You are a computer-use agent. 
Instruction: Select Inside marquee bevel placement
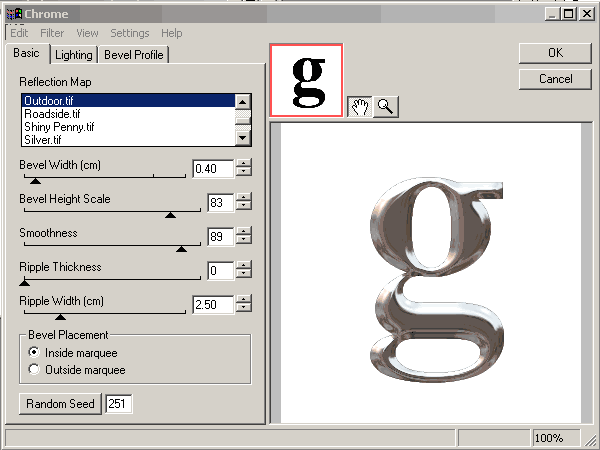click(x=35, y=352)
